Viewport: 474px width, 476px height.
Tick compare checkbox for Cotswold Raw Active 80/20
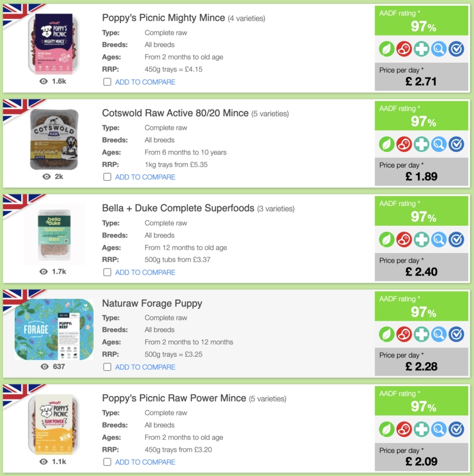(x=107, y=177)
